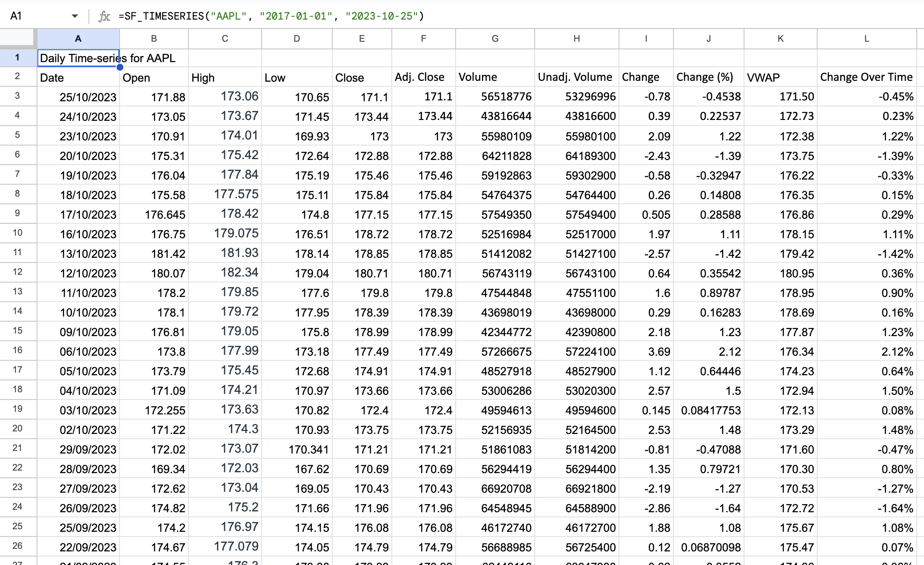The height and width of the screenshot is (565, 924).
Task: Click Adj. Close value 180.71
Action: [424, 273]
